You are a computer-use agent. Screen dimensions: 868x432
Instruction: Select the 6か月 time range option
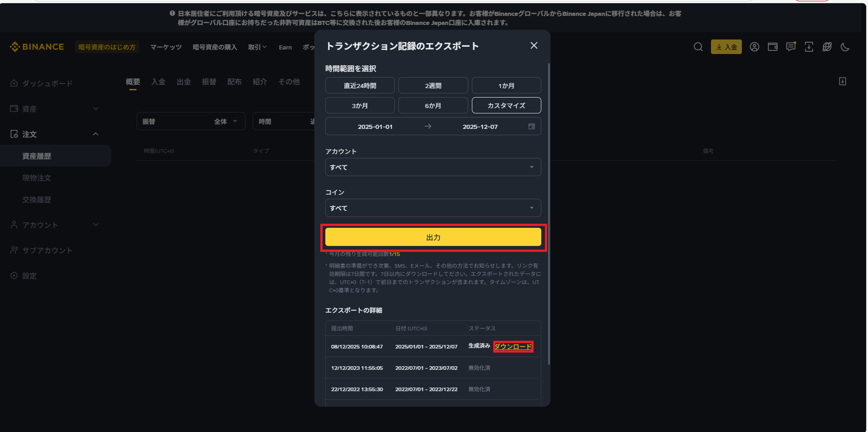[432, 105]
